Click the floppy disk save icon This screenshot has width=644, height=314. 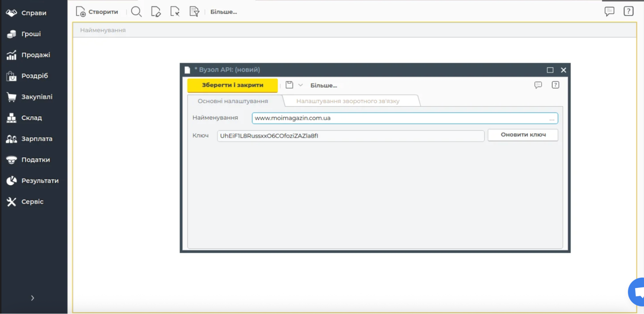(x=289, y=85)
